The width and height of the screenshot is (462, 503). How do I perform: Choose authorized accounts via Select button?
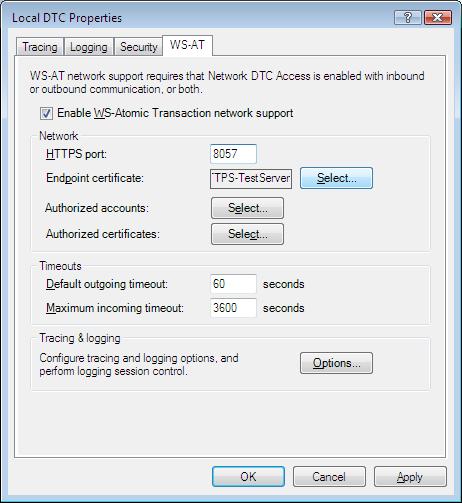(247, 208)
